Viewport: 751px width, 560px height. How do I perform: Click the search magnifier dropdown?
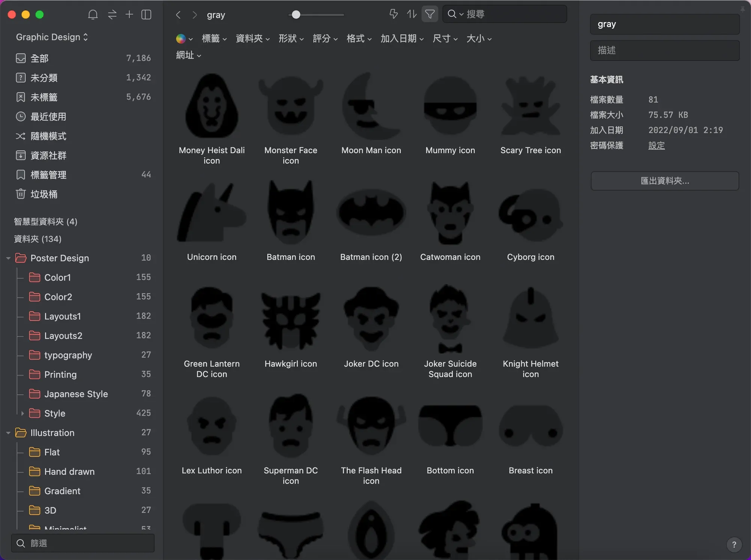pos(455,14)
